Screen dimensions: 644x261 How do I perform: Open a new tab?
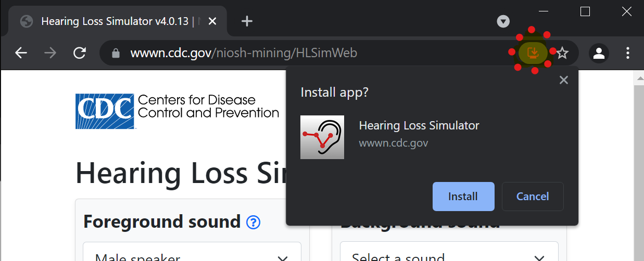pos(247,21)
